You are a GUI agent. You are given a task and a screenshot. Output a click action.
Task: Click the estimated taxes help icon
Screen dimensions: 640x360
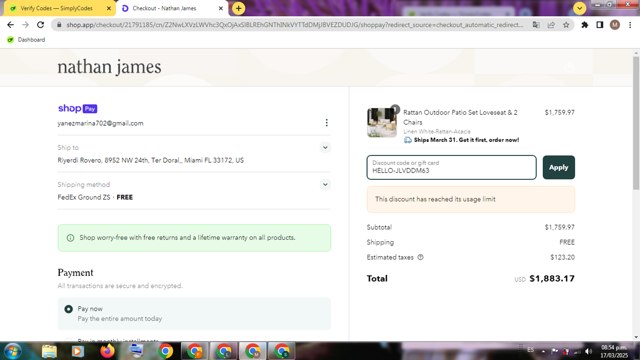(420, 257)
